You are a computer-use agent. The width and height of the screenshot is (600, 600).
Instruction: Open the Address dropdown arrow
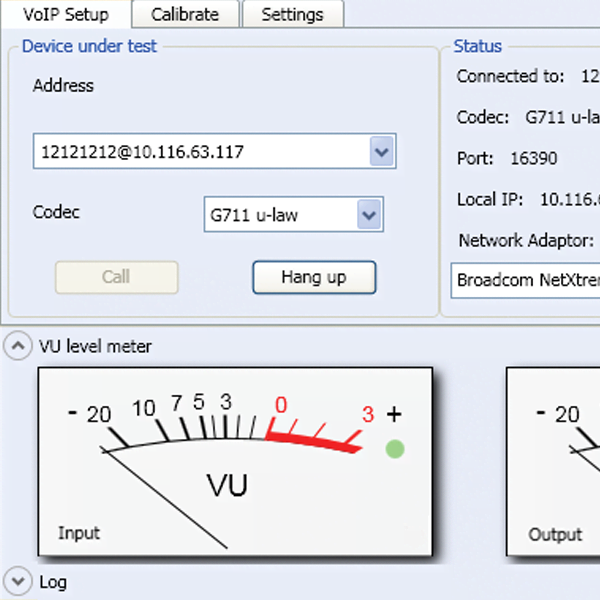click(381, 152)
